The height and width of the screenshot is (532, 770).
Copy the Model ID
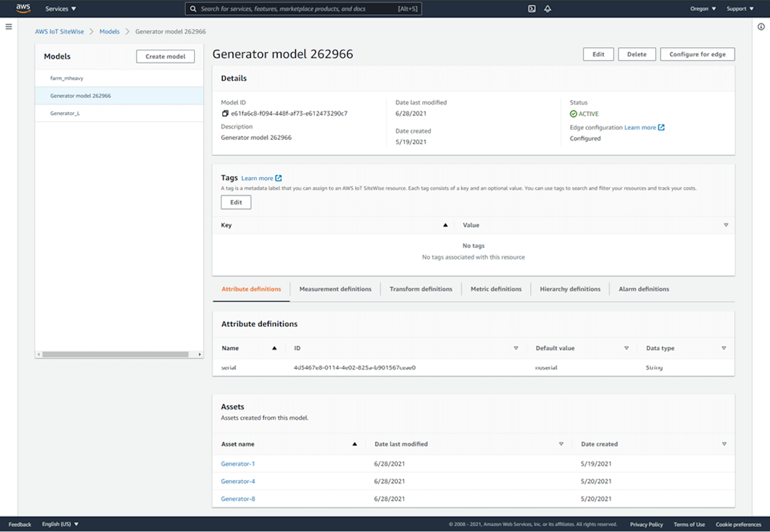(x=225, y=114)
